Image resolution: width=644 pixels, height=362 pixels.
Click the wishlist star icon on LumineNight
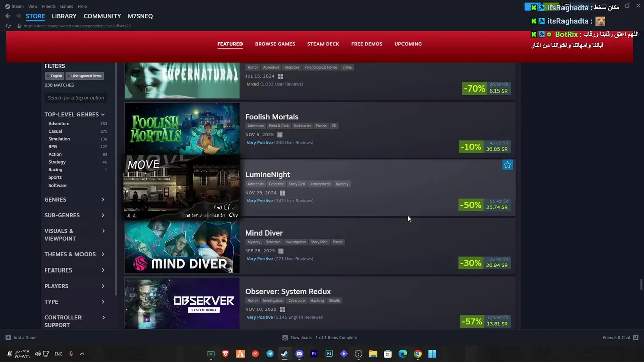(507, 165)
